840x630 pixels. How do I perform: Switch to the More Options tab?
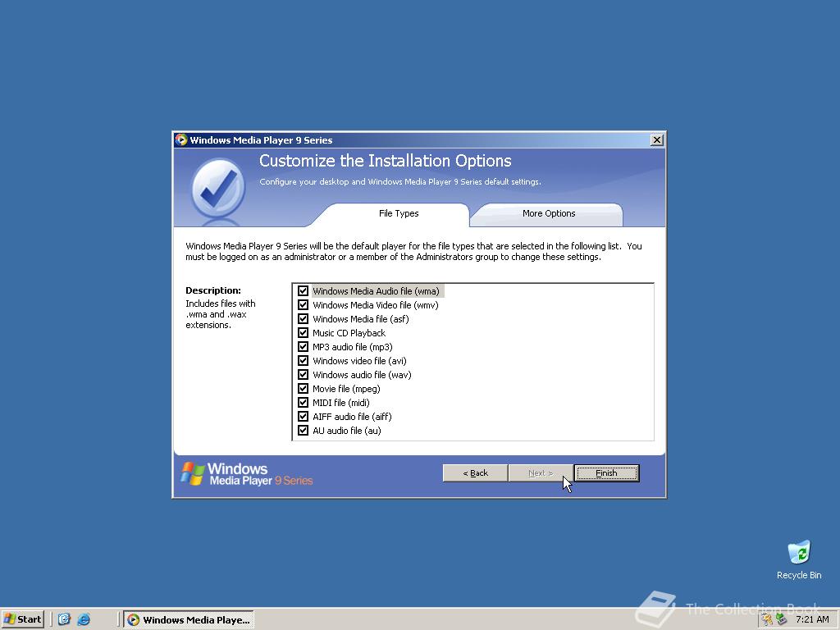(549, 214)
